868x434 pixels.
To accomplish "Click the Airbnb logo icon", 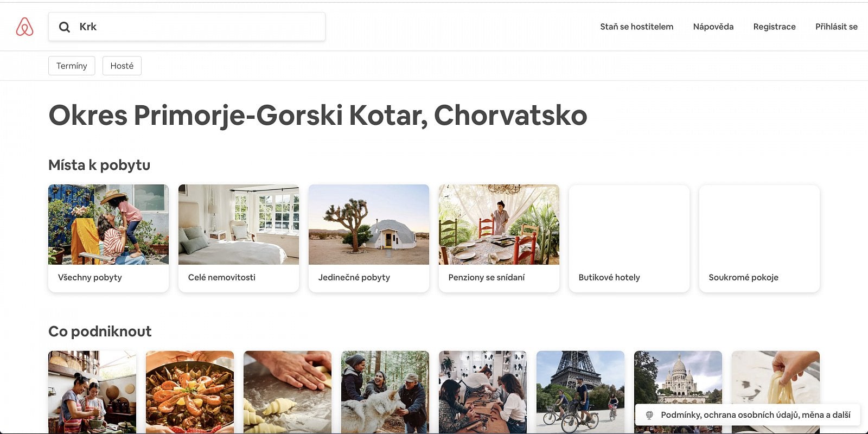I will (x=24, y=27).
